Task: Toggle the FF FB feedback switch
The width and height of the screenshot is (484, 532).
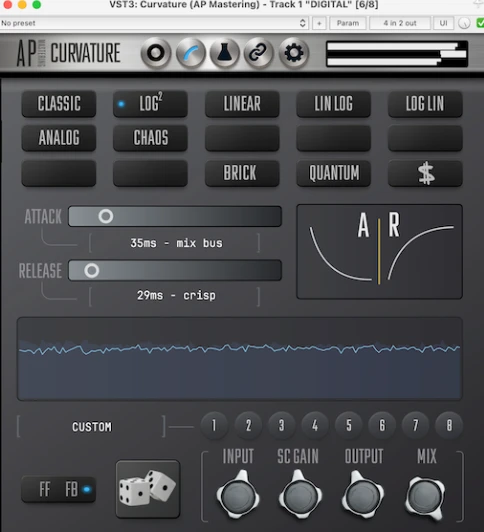Action: (x=59, y=489)
